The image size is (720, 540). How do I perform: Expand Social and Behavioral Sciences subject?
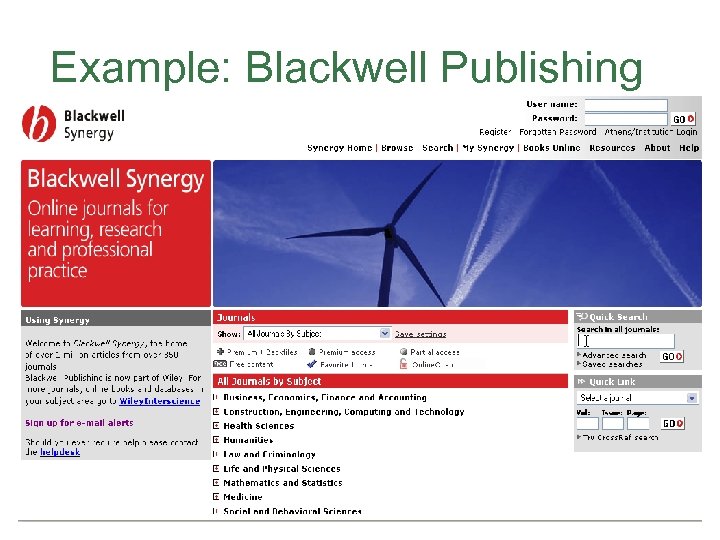click(x=216, y=511)
